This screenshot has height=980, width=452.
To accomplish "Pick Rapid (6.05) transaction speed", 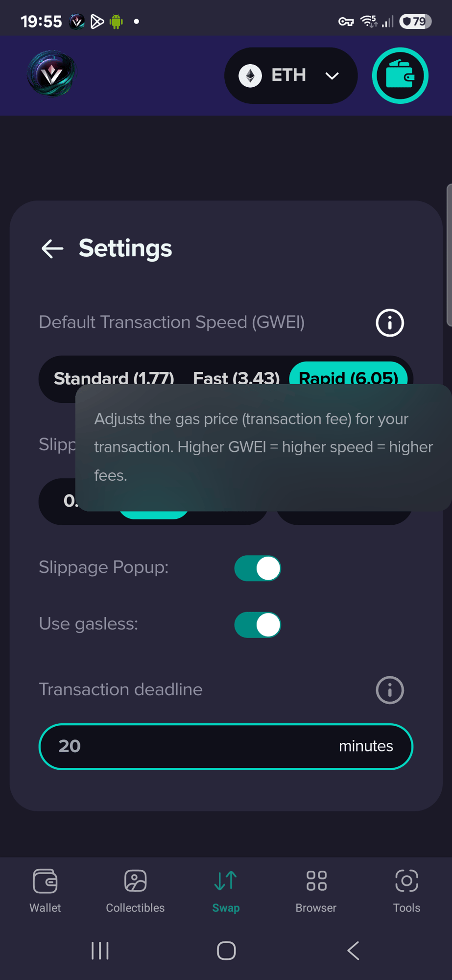I will 348,375.
